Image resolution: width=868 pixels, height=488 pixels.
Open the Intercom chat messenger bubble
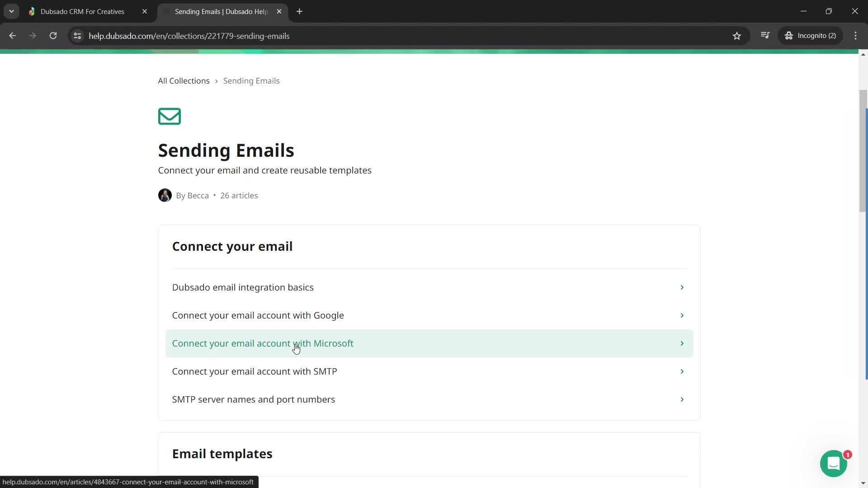(833, 464)
